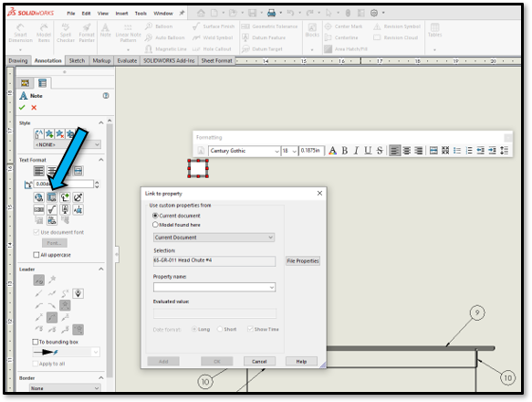Image resolution: width=532 pixels, height=402 pixels.
Task: Click the angle 0.00deg input field
Action: pos(64,184)
